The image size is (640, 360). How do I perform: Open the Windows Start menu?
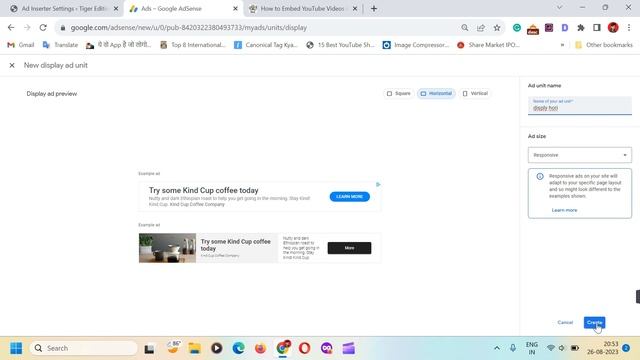[16, 348]
